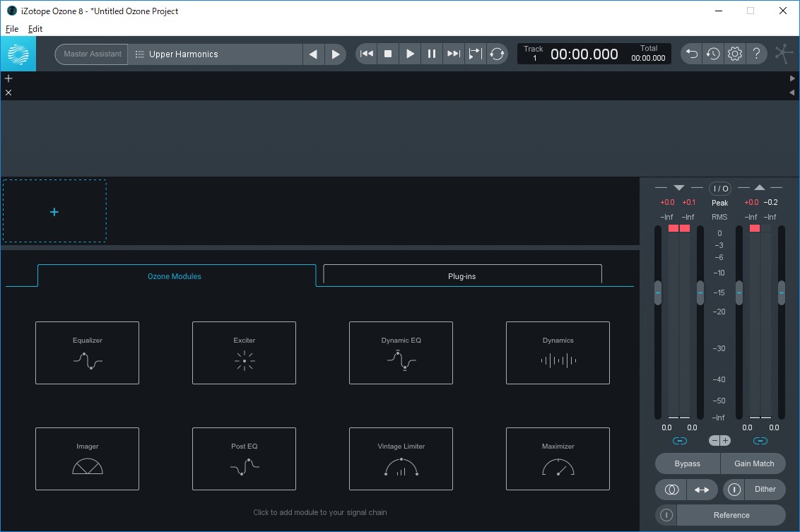Image resolution: width=800 pixels, height=532 pixels.
Task: Add the Maximizer module
Action: tap(558, 459)
